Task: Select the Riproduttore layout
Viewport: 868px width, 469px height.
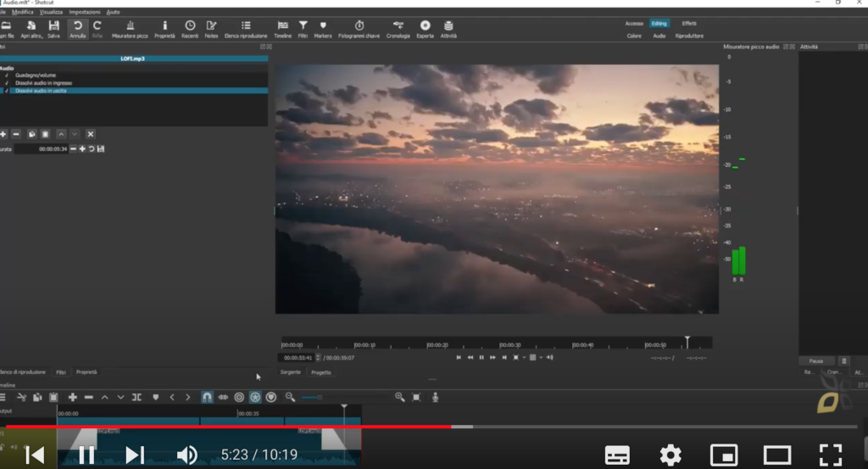Action: coord(689,36)
